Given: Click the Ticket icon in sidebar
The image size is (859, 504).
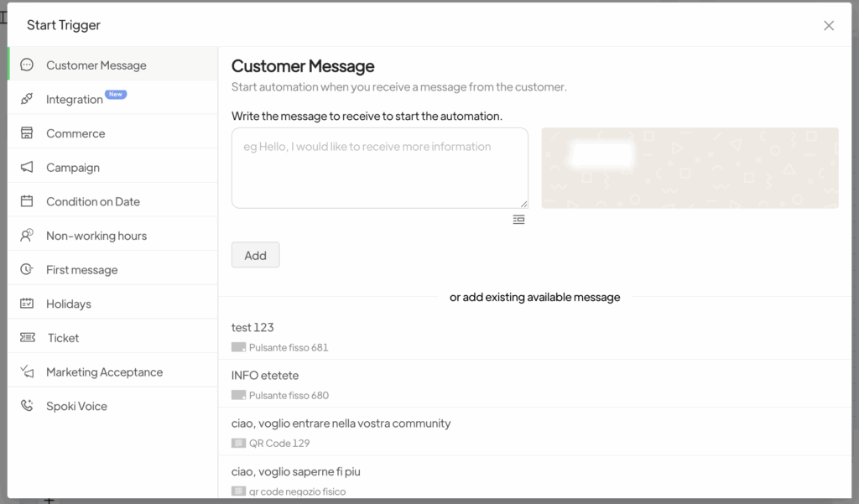Looking at the screenshot, I should coord(27,338).
